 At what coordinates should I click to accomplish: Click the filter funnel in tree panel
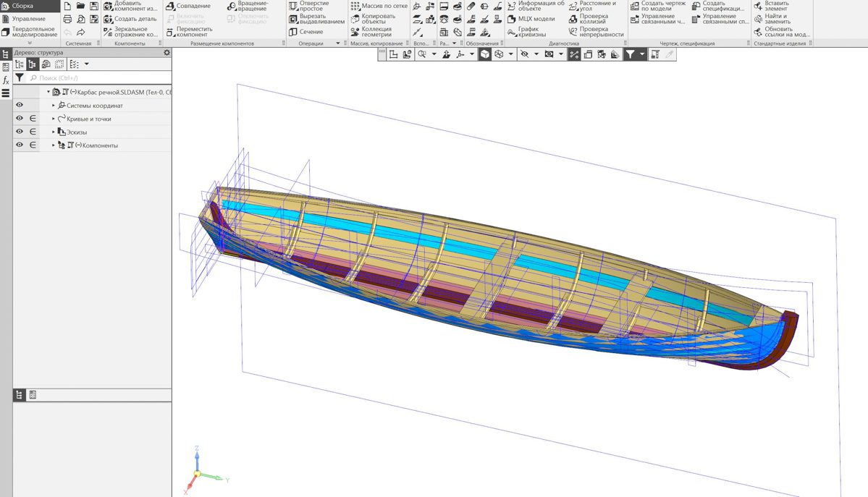tap(20, 77)
